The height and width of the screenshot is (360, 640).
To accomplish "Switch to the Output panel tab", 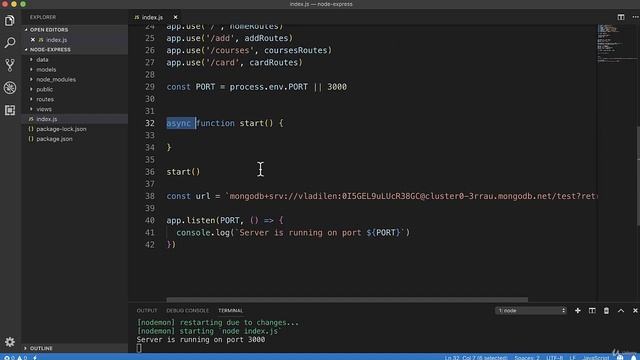I will tap(147, 311).
